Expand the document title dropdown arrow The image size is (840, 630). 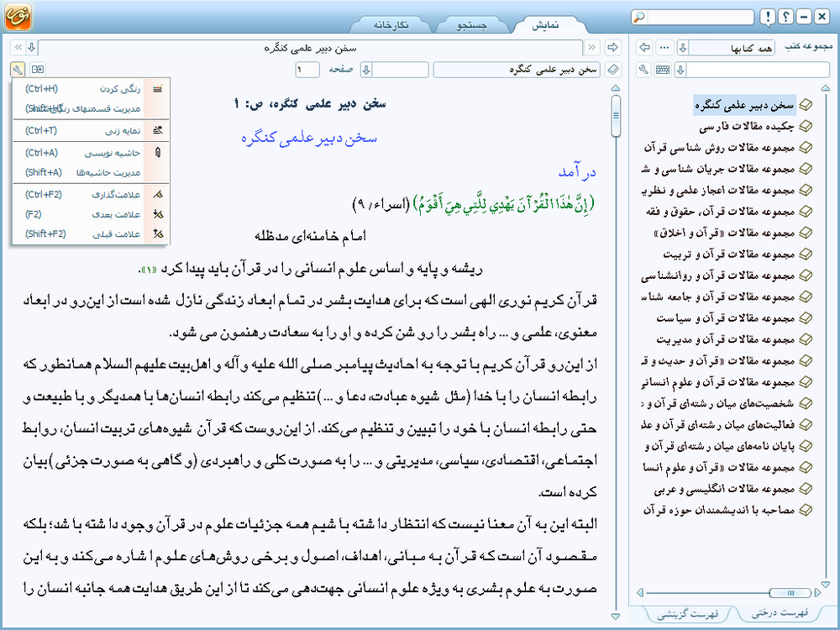tap(32, 48)
